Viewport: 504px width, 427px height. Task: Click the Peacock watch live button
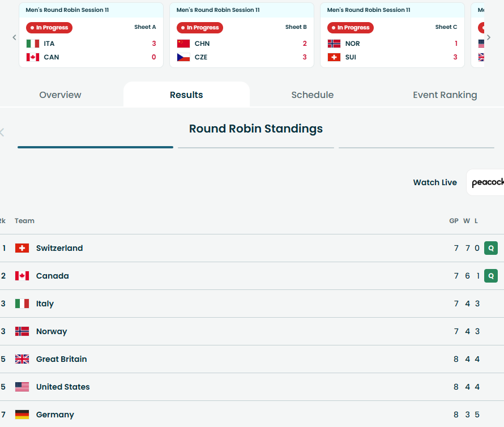(485, 182)
